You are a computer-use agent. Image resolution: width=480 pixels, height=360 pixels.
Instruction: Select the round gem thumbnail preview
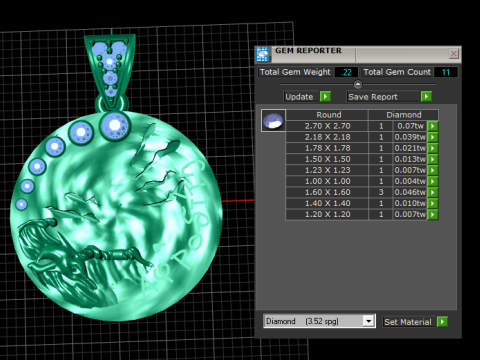point(273,121)
